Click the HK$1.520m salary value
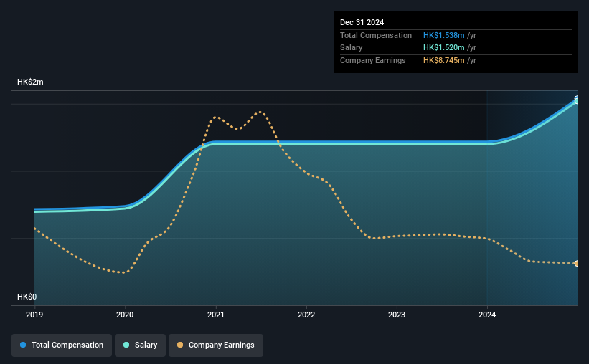This screenshot has width=589, height=364. coord(443,48)
